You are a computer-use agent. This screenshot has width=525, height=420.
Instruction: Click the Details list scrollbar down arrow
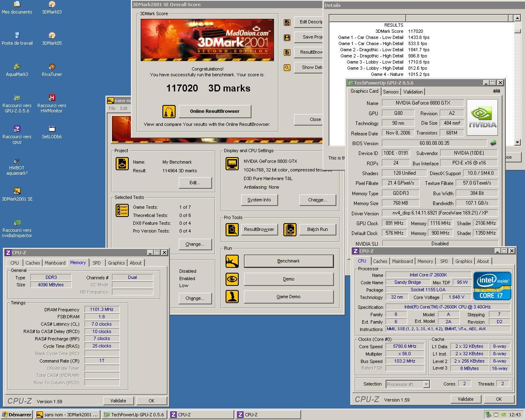tap(517, 142)
